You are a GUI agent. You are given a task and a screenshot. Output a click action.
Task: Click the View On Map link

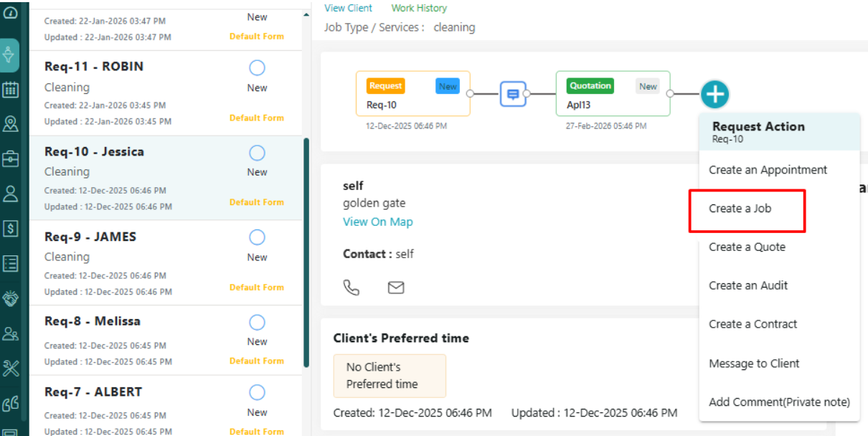[x=377, y=222]
